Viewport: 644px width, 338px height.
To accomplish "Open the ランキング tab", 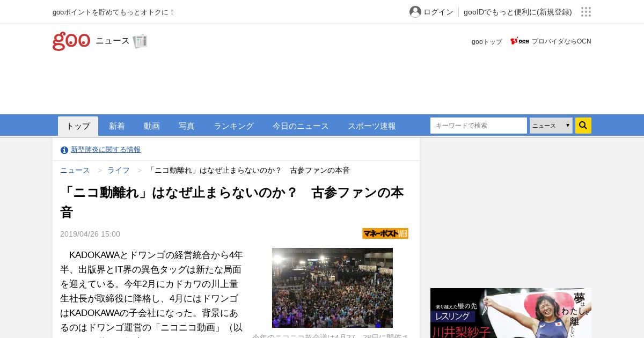I will [233, 126].
